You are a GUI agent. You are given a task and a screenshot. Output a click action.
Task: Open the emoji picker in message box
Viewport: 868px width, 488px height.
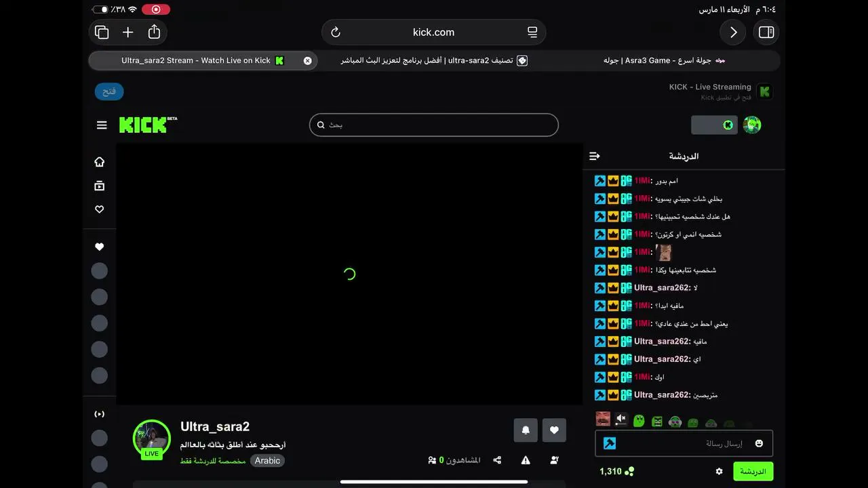click(759, 443)
